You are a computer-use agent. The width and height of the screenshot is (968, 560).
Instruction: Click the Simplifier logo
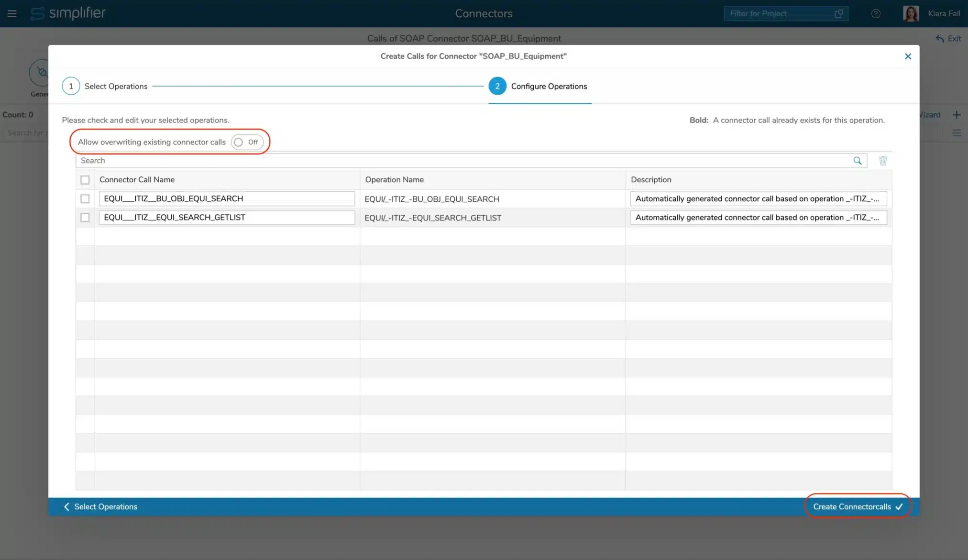67,13
